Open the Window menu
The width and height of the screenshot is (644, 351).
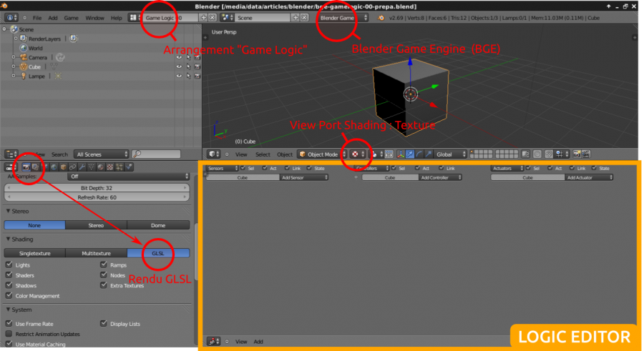coord(94,18)
